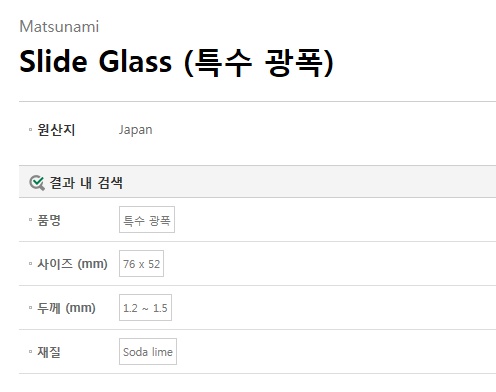The height and width of the screenshot is (392, 496).
Task: Select the Soda lime material filter
Action: [148, 352]
